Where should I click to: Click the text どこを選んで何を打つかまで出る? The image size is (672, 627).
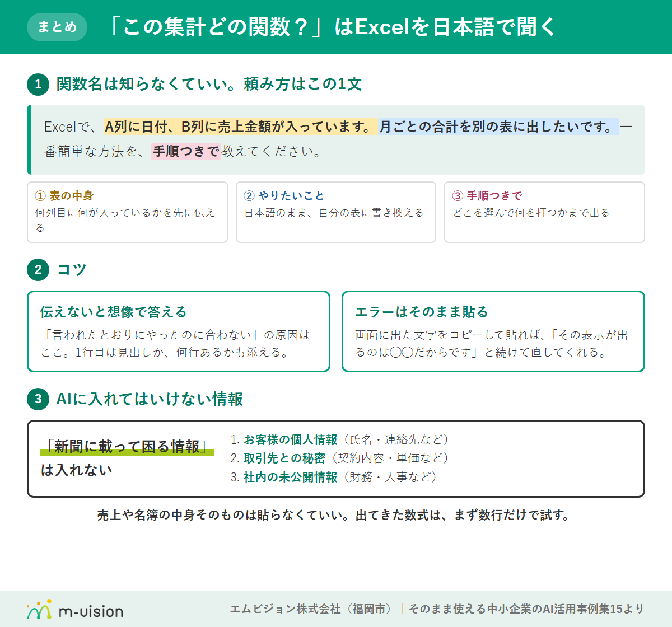tap(531, 213)
